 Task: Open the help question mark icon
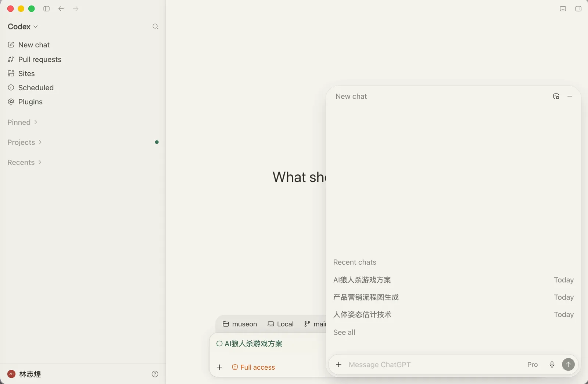point(155,374)
